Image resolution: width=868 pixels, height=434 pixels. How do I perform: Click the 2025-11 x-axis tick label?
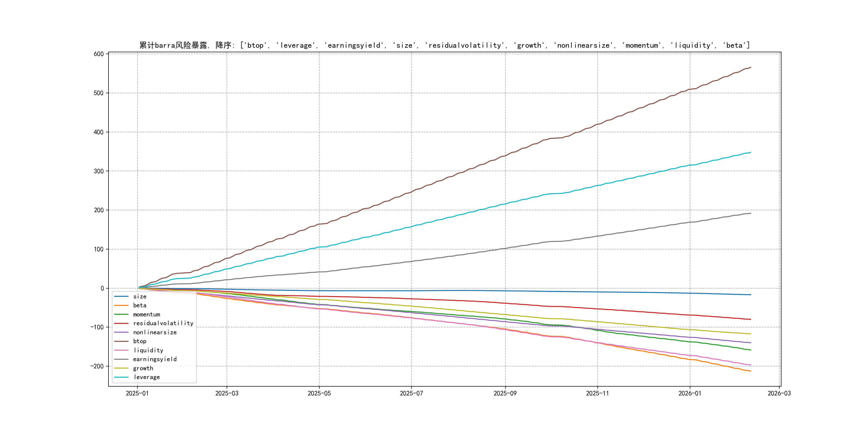tap(597, 394)
